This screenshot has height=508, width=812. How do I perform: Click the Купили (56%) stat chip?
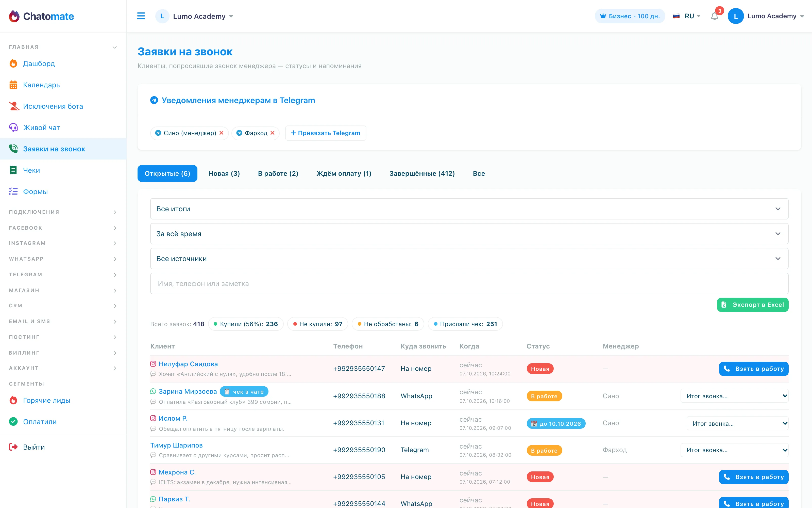[x=246, y=324]
